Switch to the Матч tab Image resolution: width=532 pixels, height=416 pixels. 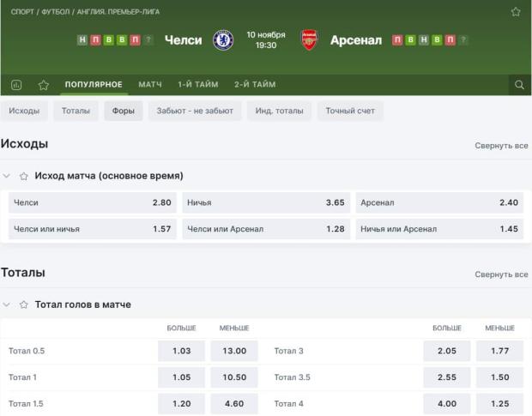point(150,85)
